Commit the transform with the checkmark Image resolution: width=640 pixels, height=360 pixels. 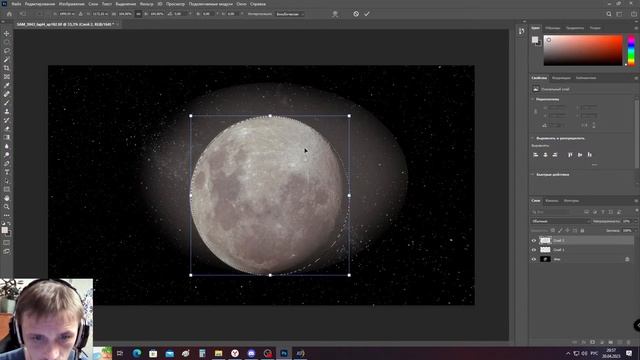pyautogui.click(x=367, y=14)
